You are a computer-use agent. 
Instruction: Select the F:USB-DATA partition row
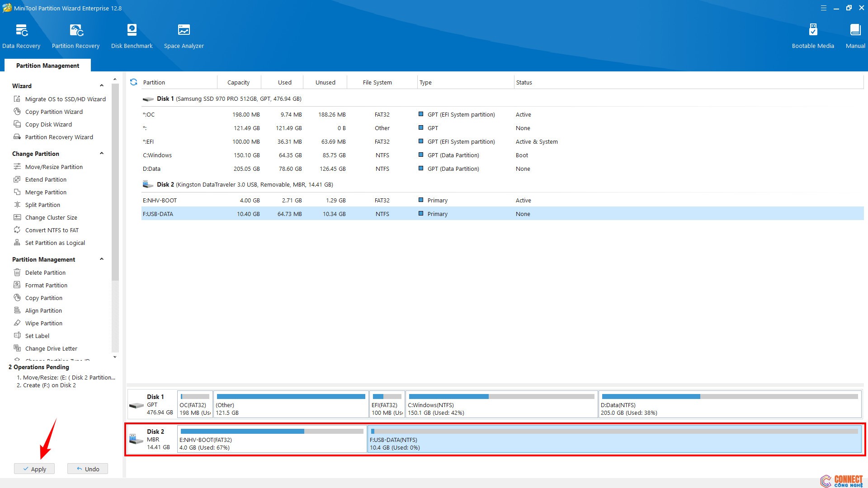[502, 214]
